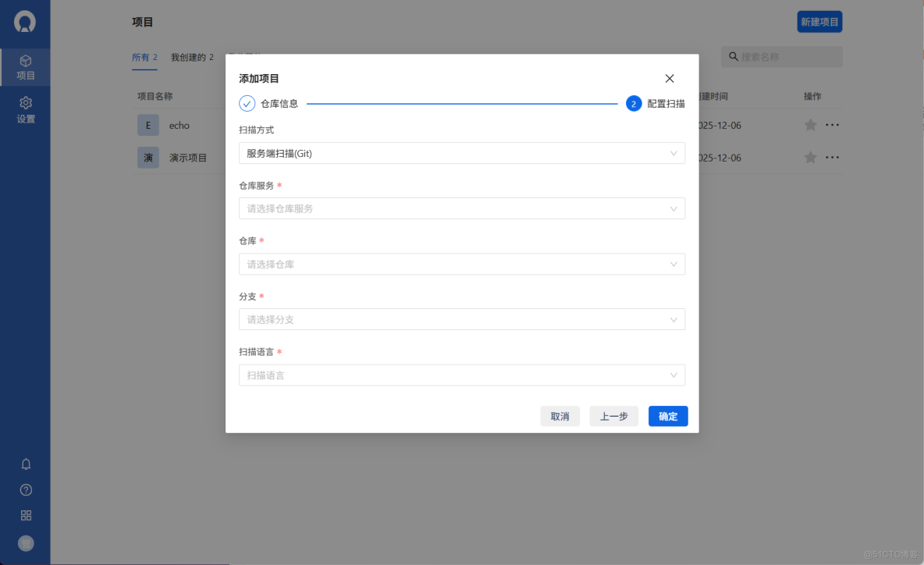Open the 设置 section in the sidebar
924x565 pixels.
tap(26, 109)
